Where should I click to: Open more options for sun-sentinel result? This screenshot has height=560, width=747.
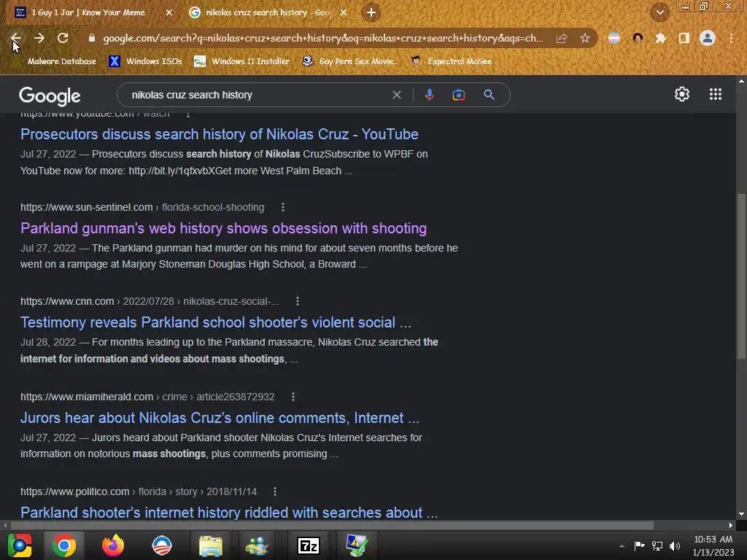click(x=283, y=207)
